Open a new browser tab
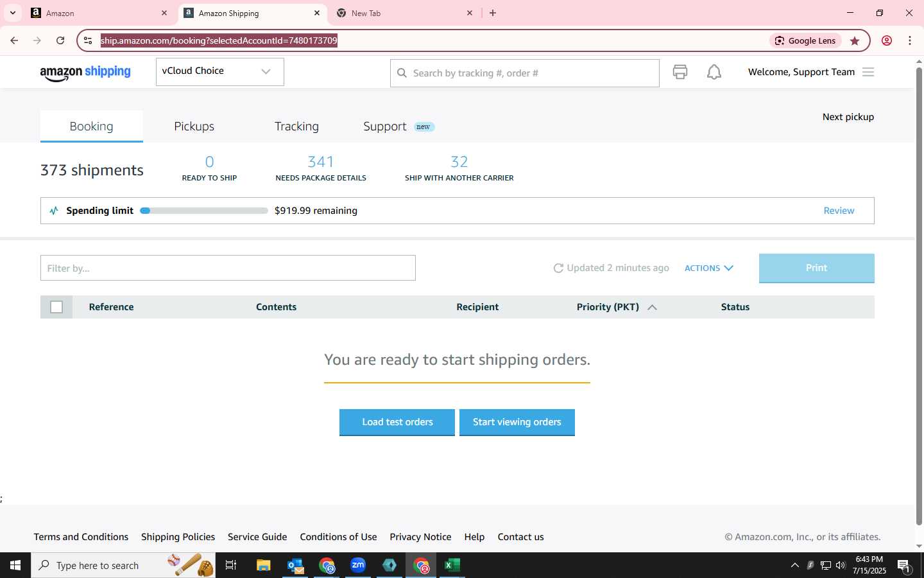 click(x=493, y=13)
